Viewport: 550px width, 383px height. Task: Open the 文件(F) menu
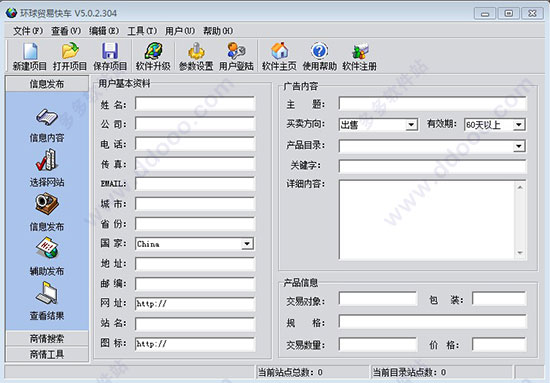28,31
